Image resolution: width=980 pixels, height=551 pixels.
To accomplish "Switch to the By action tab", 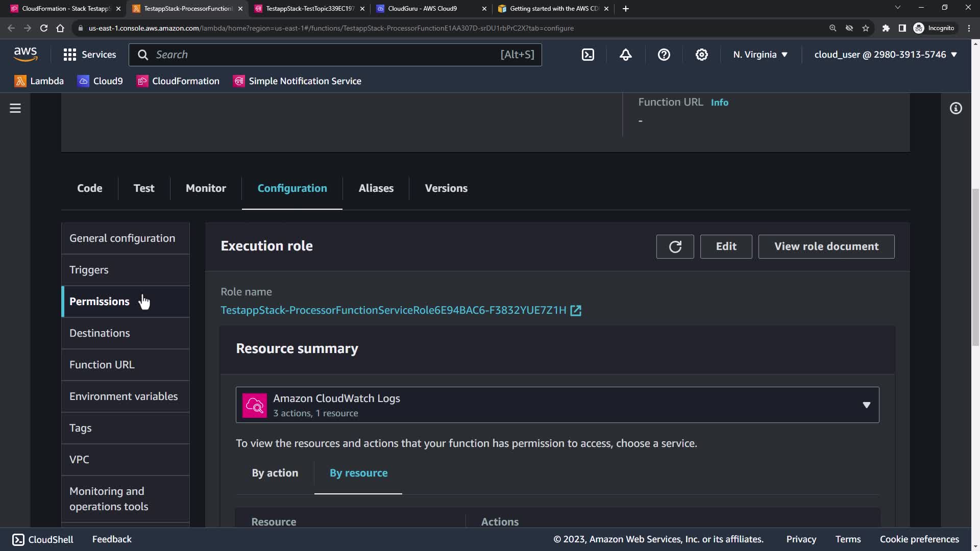I will [275, 473].
